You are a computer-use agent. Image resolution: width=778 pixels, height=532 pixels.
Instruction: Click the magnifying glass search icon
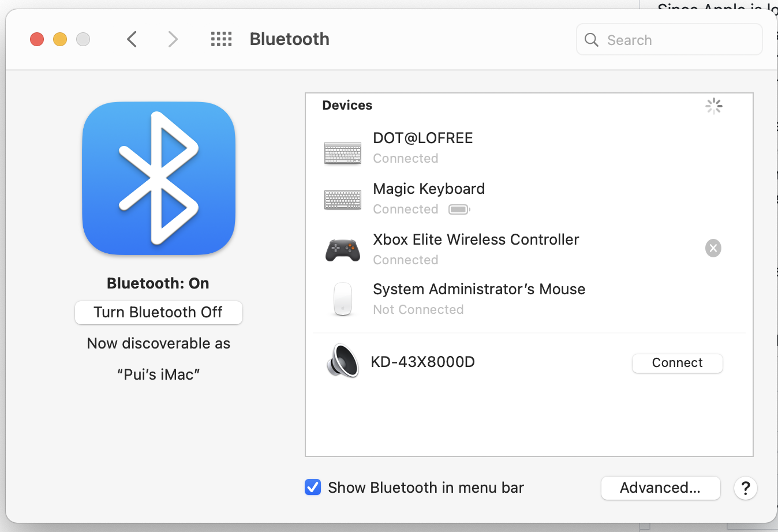click(x=592, y=40)
